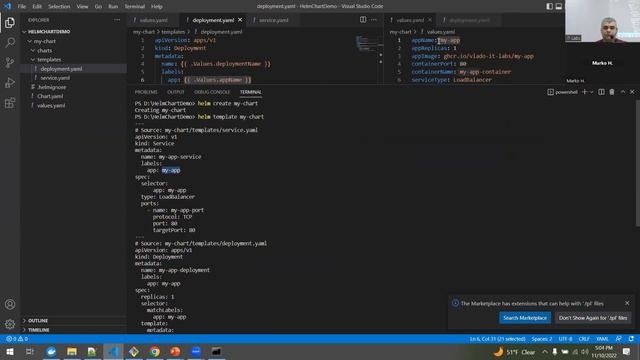
Task: Click the YAML language mode selector
Action: pos(602,339)
